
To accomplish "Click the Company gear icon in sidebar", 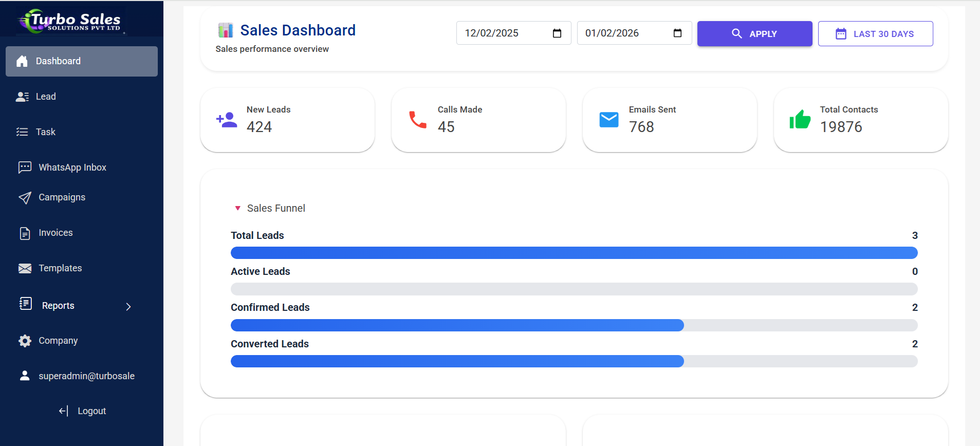I will point(25,341).
